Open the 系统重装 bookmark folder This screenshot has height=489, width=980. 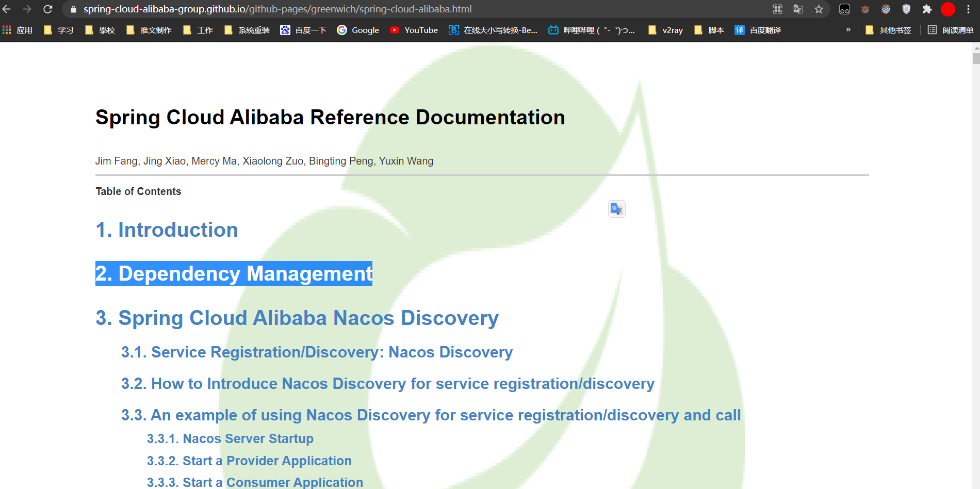pos(247,30)
